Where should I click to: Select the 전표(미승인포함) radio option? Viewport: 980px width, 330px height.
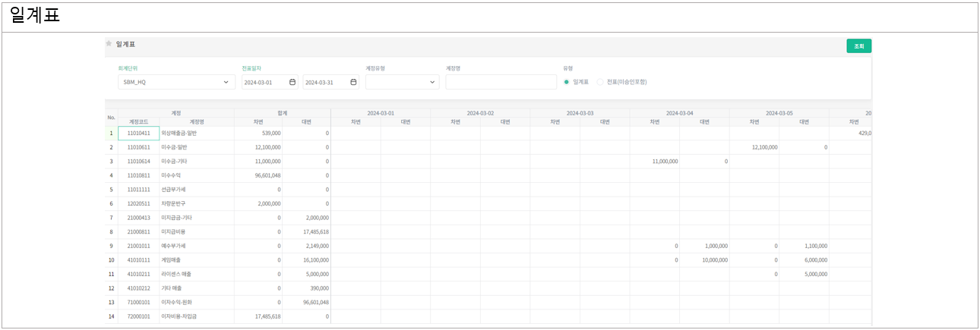click(600, 82)
